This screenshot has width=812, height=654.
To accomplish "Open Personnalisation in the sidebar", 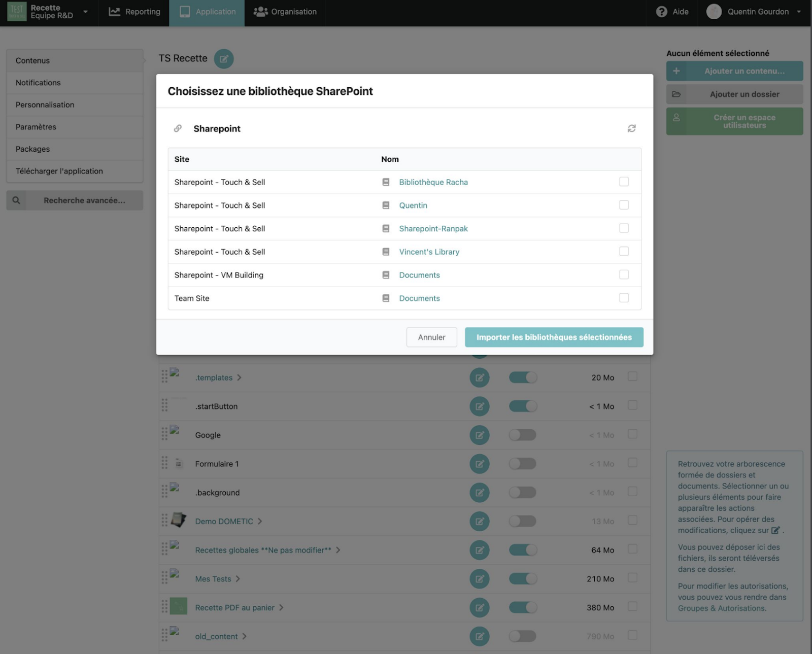I will 75,105.
